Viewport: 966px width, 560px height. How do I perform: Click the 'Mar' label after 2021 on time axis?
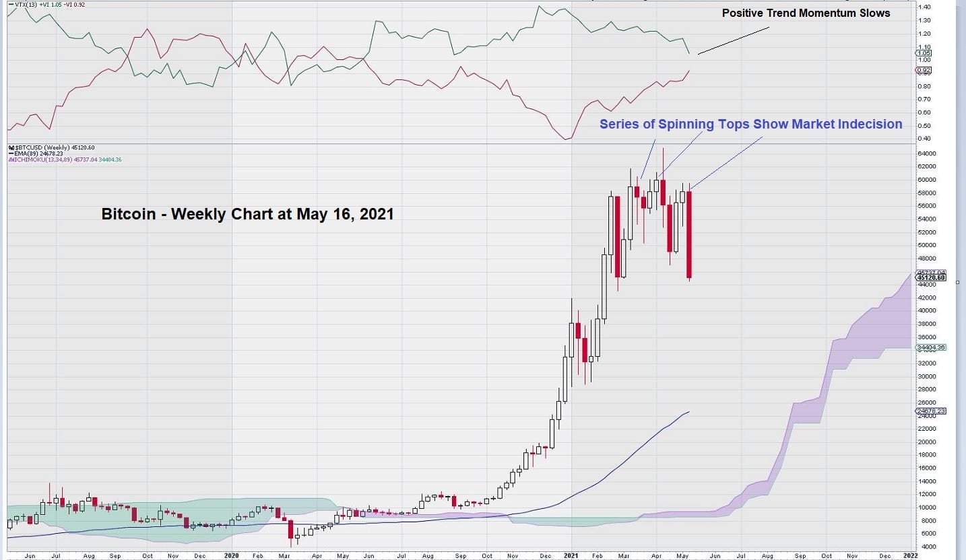tap(624, 556)
